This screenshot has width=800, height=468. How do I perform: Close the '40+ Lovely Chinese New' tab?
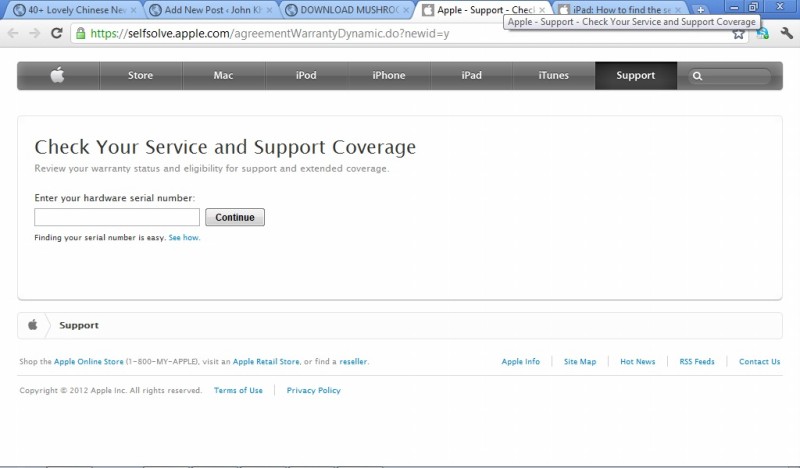[134, 10]
